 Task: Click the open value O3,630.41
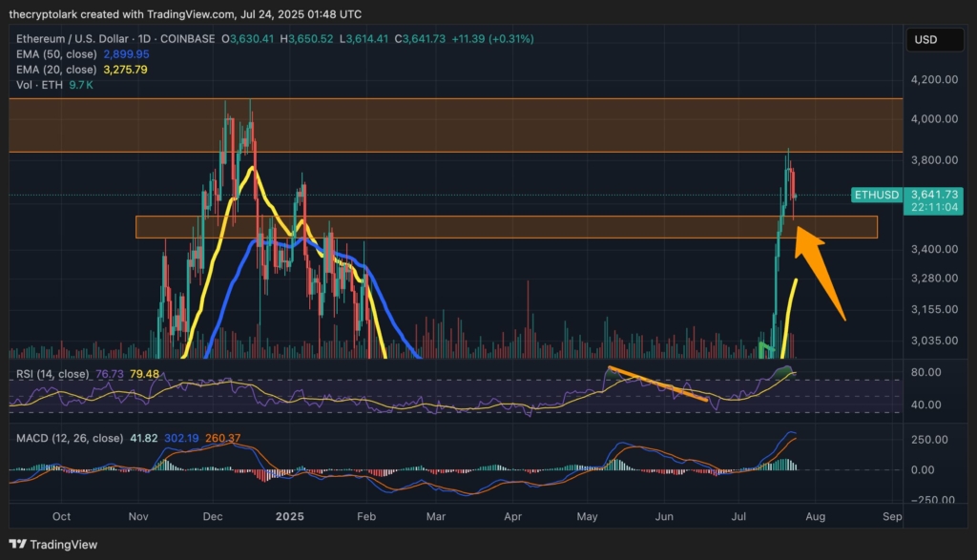247,38
